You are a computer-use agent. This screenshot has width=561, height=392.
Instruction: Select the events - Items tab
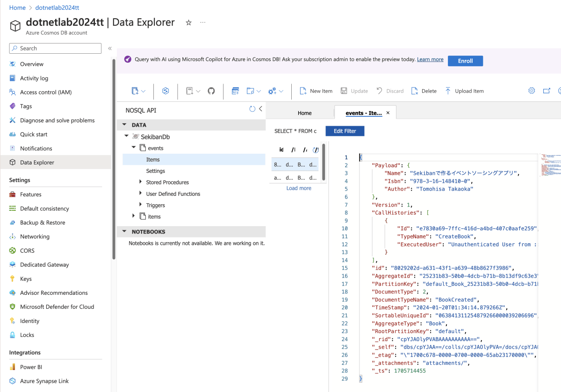tap(363, 113)
